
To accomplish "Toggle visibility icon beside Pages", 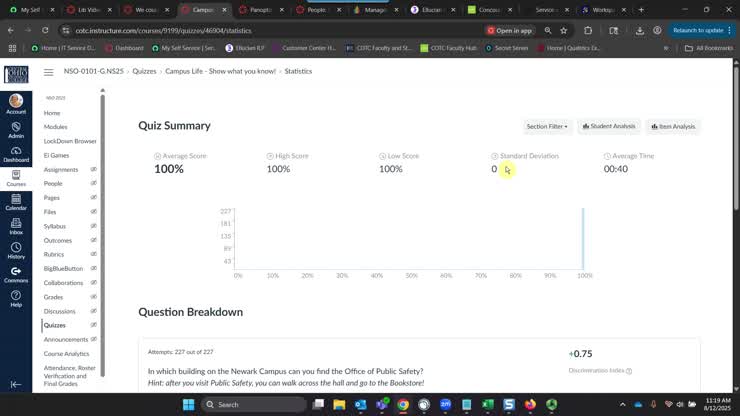I will [x=93, y=197].
